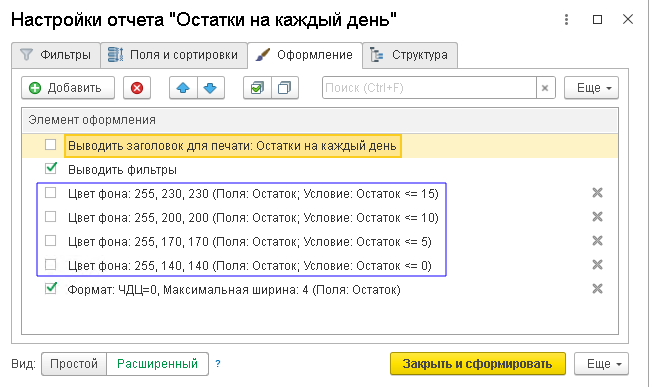649x387 pixels.
Task: Enable 'Цвет фона: 255, 200, 200' checkbox
Action: point(50,216)
